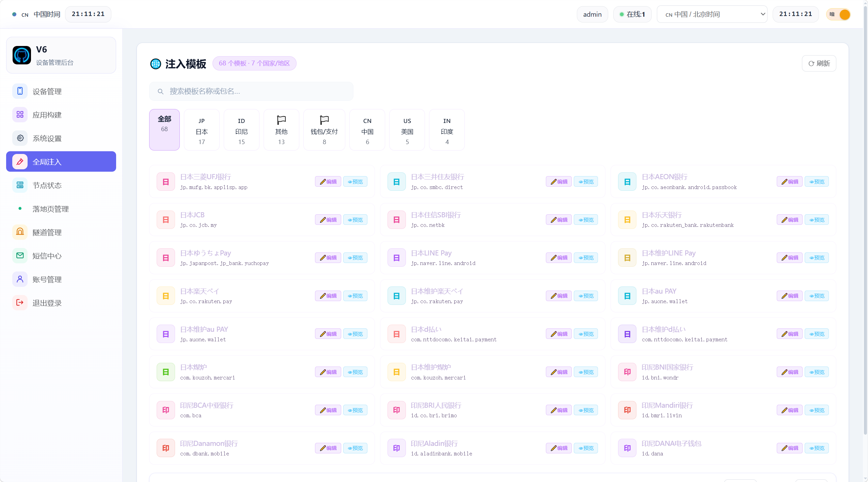Click the 日本煤炉 template icon
The height and width of the screenshot is (482, 868).
166,372
